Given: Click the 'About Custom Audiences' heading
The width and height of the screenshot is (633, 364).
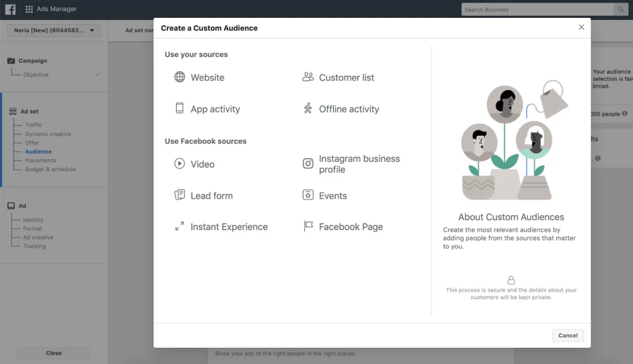Looking at the screenshot, I should point(511,217).
